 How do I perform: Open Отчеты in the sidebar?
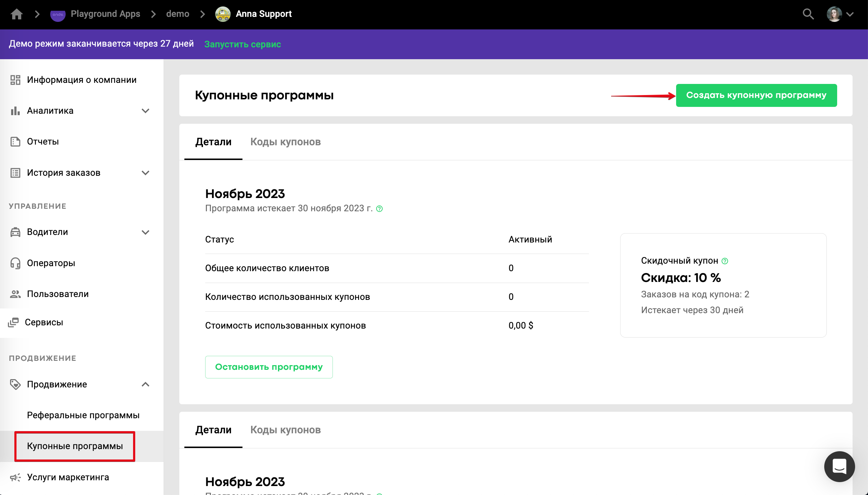[x=43, y=141]
